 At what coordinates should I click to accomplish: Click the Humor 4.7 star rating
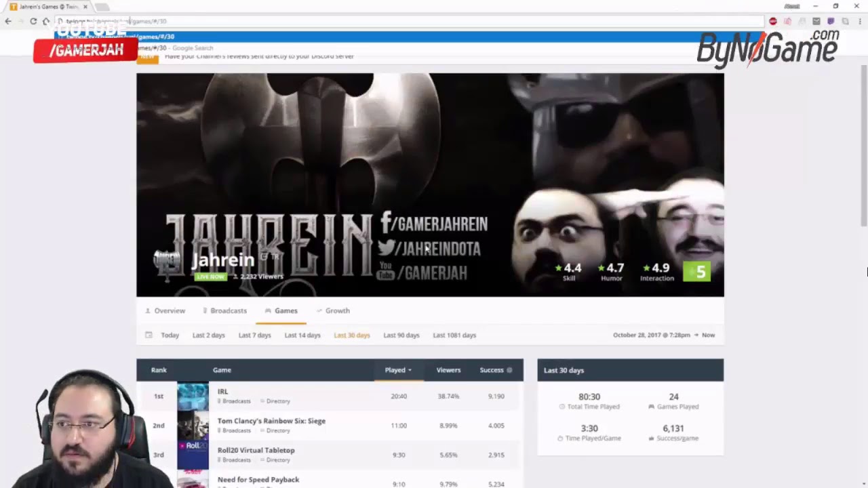click(x=611, y=271)
